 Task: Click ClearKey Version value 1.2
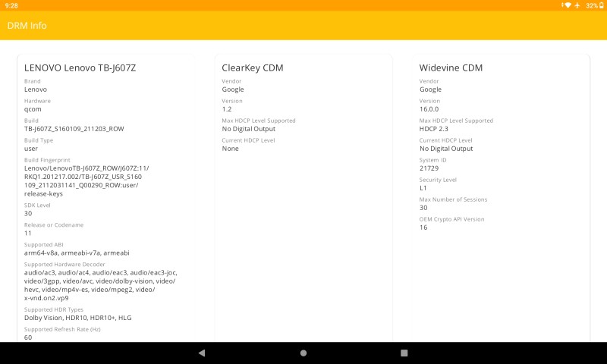point(226,109)
